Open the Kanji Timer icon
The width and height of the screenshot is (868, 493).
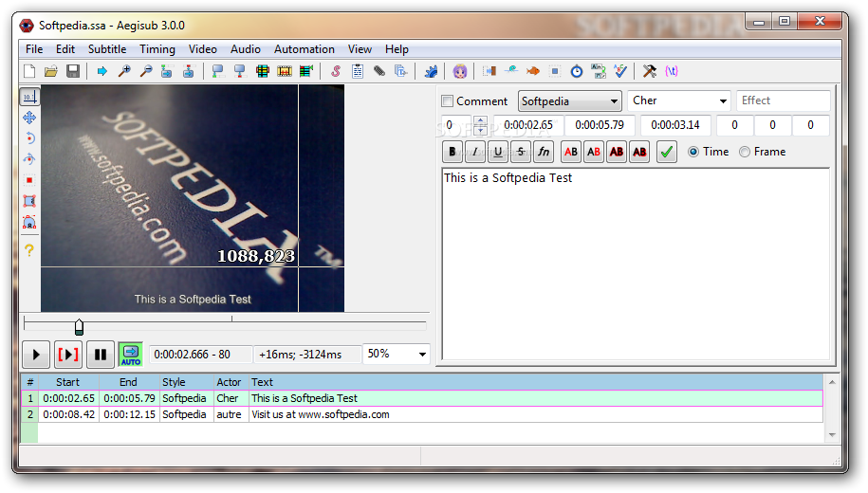click(x=599, y=71)
